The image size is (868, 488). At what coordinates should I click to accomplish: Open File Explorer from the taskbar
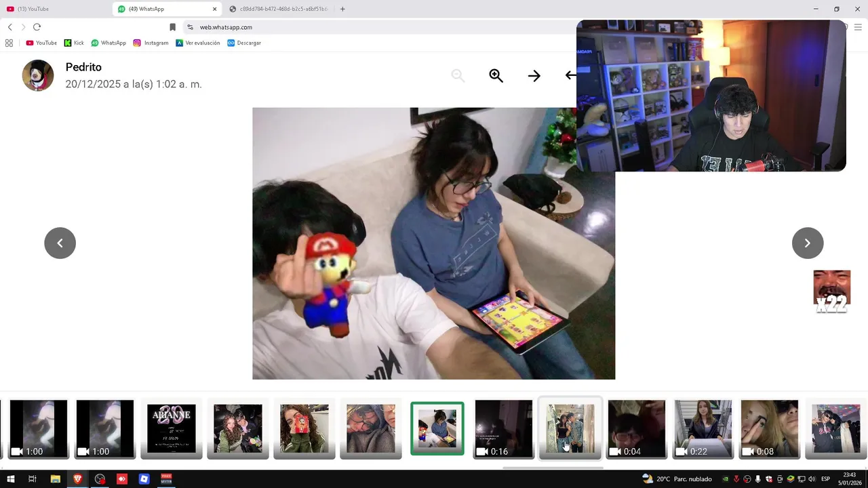coord(56,479)
